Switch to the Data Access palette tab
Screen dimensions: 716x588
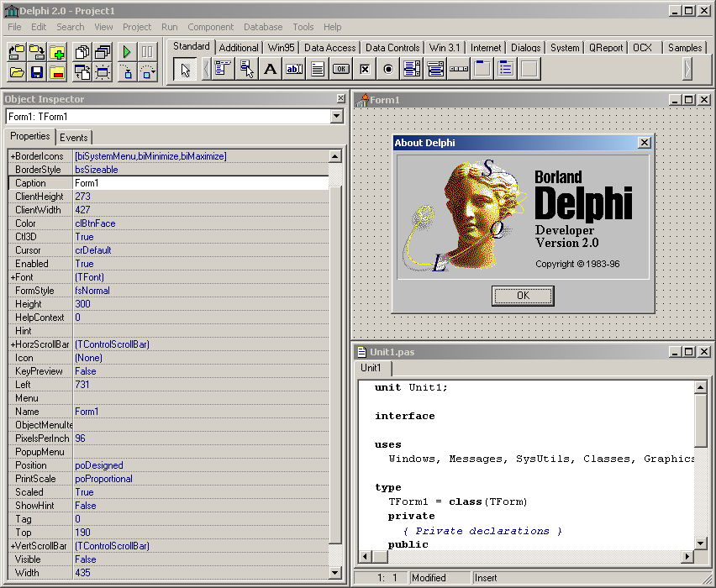click(x=329, y=48)
